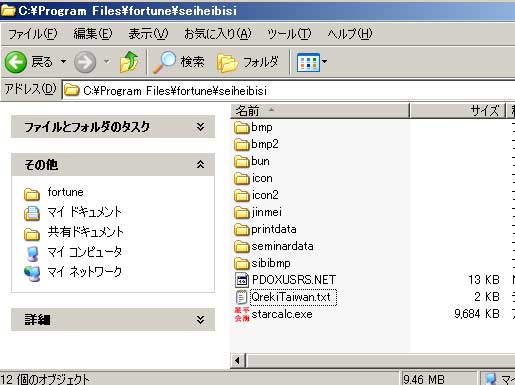Select the bmp folder icon
Viewport: 515px width, 385px height.
coord(242,128)
